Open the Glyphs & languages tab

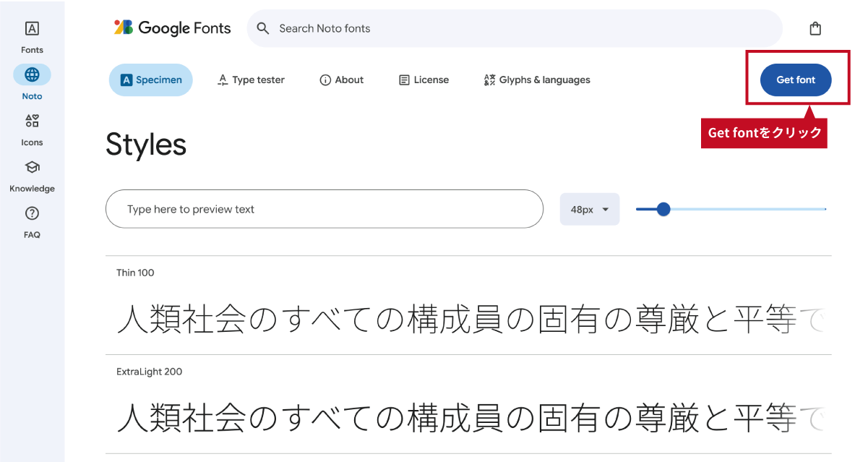(537, 80)
